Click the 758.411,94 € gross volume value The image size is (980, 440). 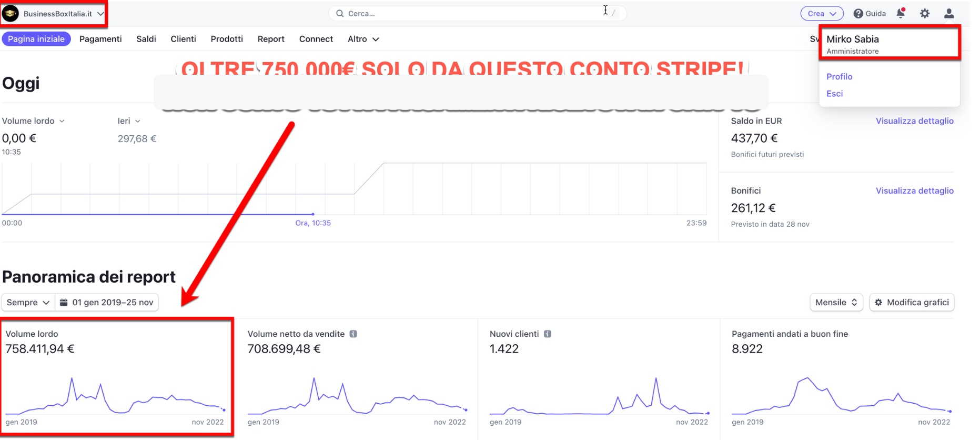coord(40,348)
